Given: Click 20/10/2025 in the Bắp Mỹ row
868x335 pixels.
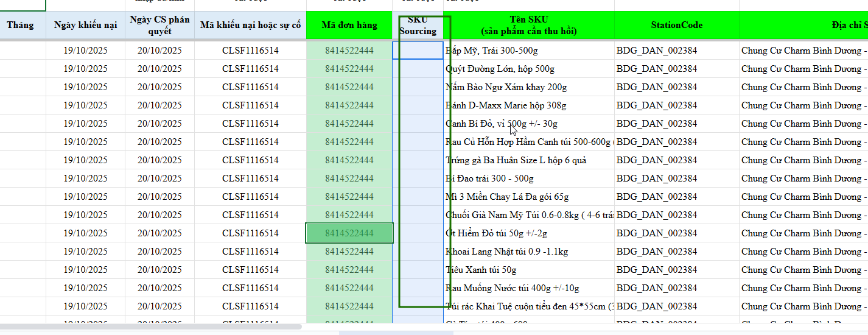Looking at the screenshot, I should pyautogui.click(x=159, y=51).
